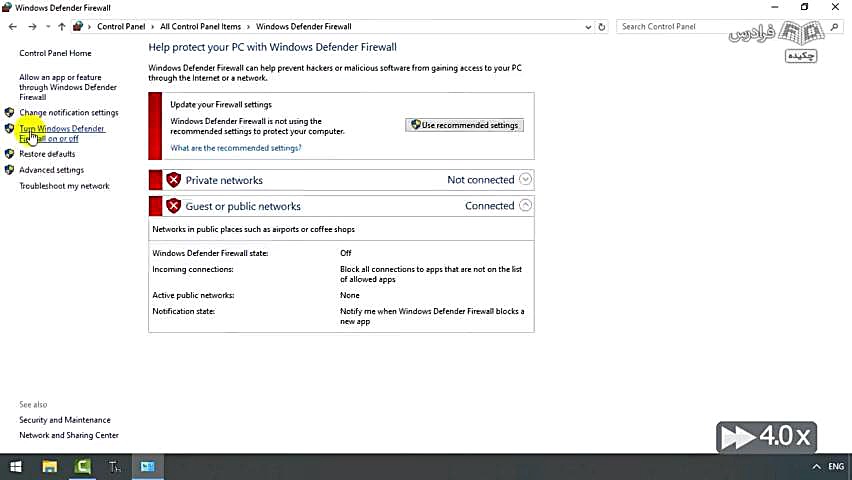This screenshot has height=480, width=852.
Task: Click the Back navigation arrow
Action: (12, 27)
